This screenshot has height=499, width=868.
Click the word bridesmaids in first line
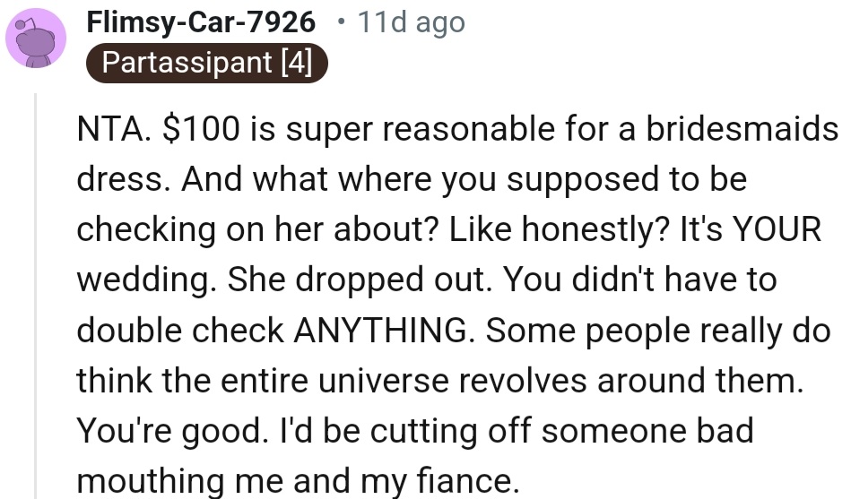(x=742, y=129)
